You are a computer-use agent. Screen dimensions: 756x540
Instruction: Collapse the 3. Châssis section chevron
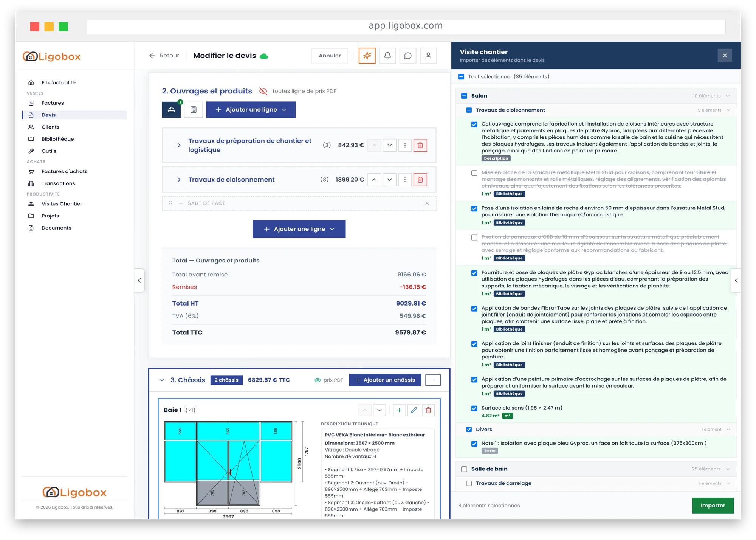161,380
